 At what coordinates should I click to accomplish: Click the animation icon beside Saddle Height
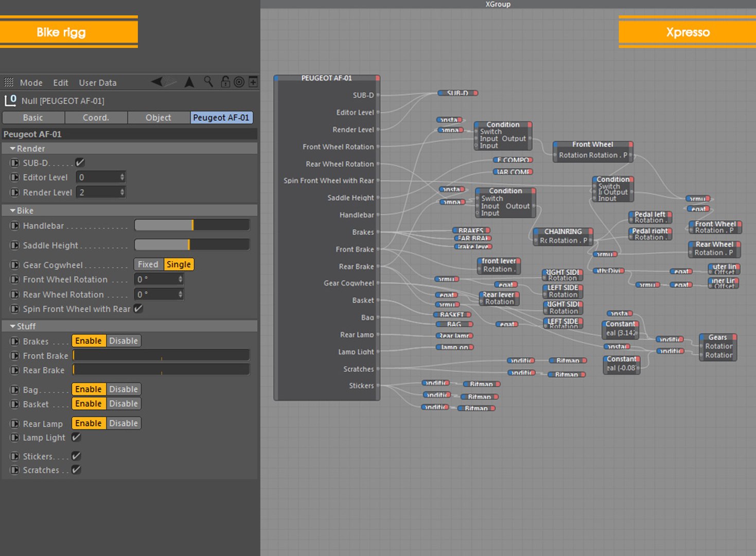14,246
